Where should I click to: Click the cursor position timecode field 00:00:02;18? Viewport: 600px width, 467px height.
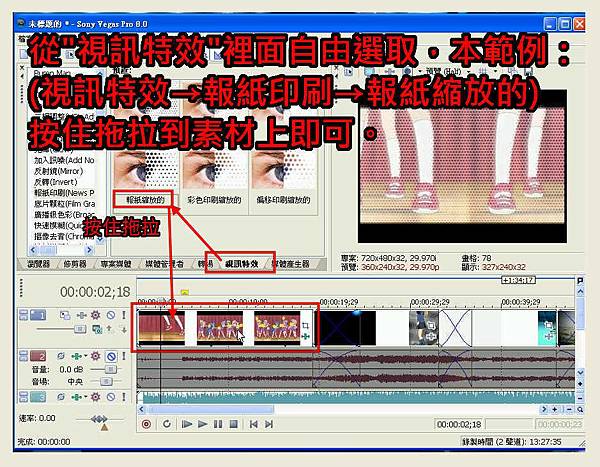pos(459,424)
